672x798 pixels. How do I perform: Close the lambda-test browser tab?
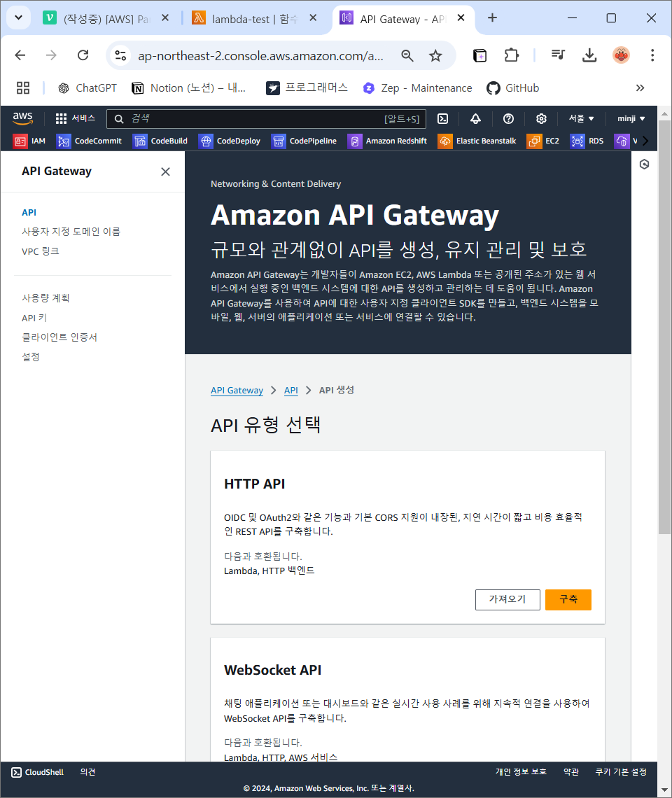click(x=313, y=17)
